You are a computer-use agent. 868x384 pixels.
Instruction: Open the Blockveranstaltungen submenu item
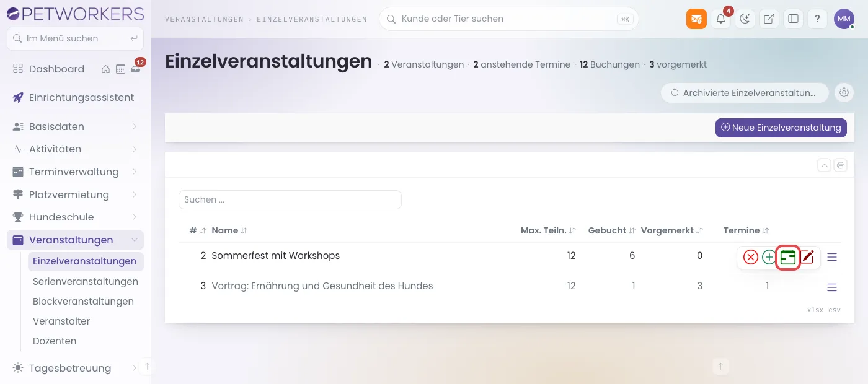[84, 301]
